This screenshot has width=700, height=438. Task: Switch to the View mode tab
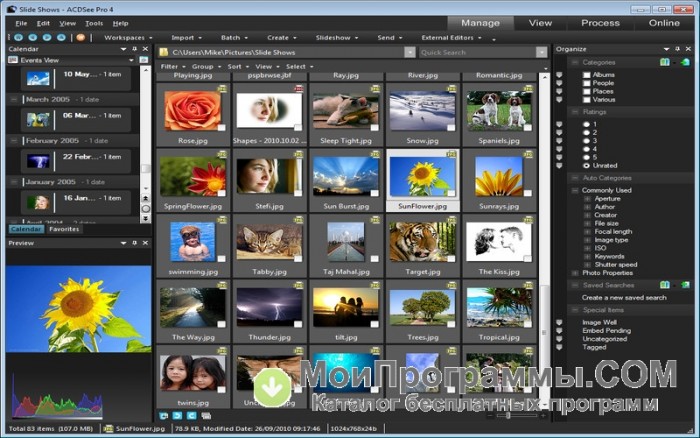pyautogui.click(x=540, y=23)
